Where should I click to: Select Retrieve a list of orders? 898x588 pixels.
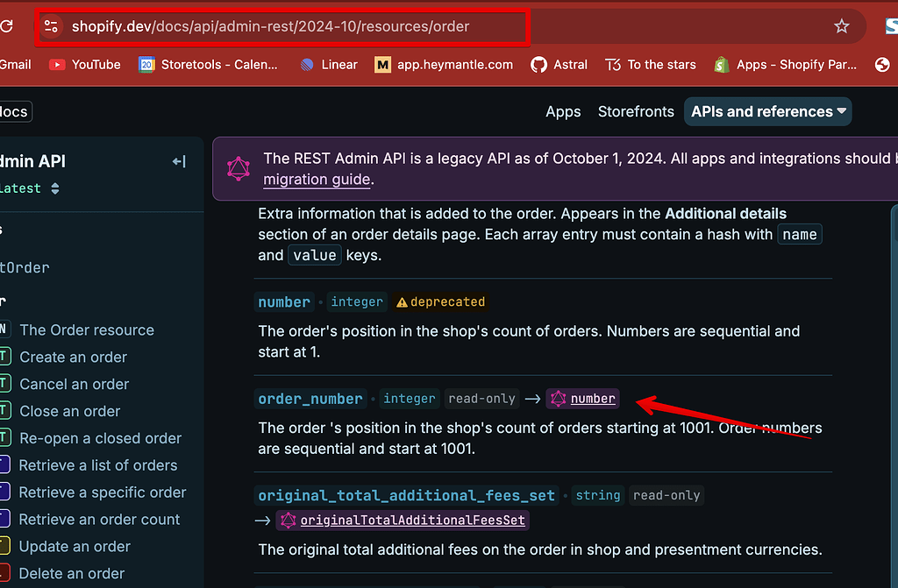click(x=98, y=465)
